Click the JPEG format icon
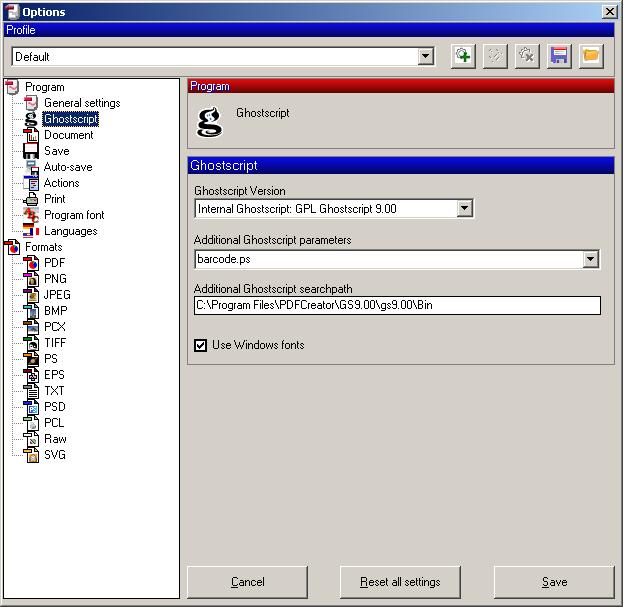This screenshot has width=623, height=607. [31, 295]
